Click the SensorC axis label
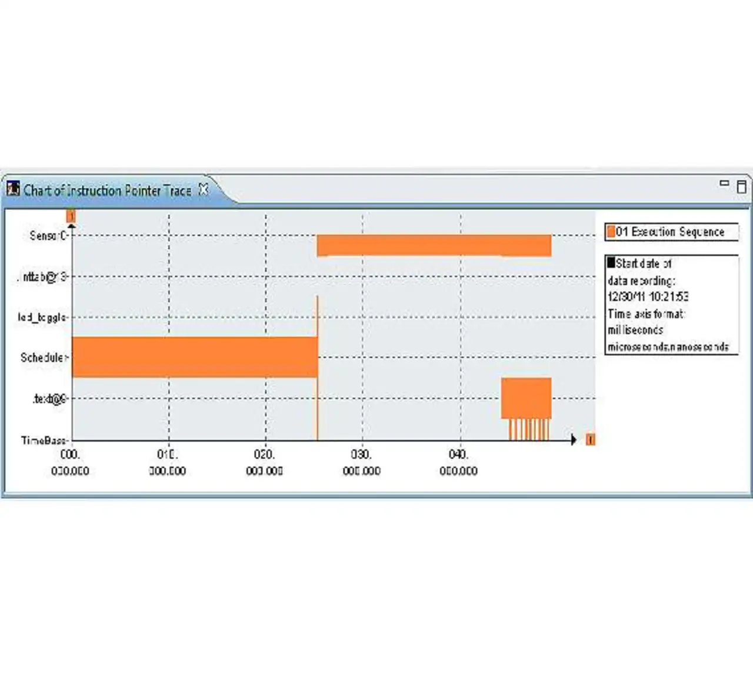753x700 pixels. tap(48, 236)
